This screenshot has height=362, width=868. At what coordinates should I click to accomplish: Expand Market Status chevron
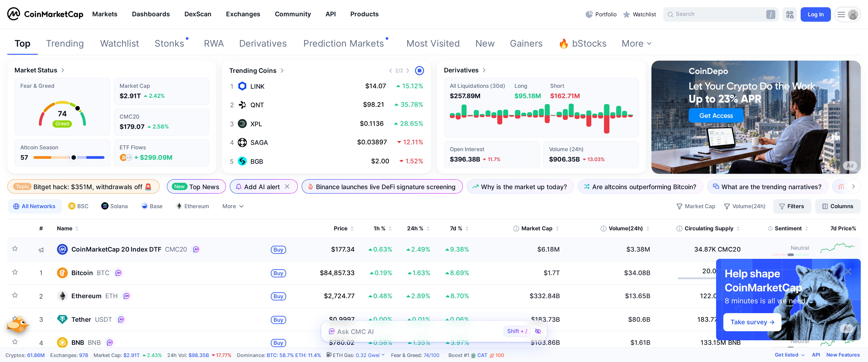(63, 70)
